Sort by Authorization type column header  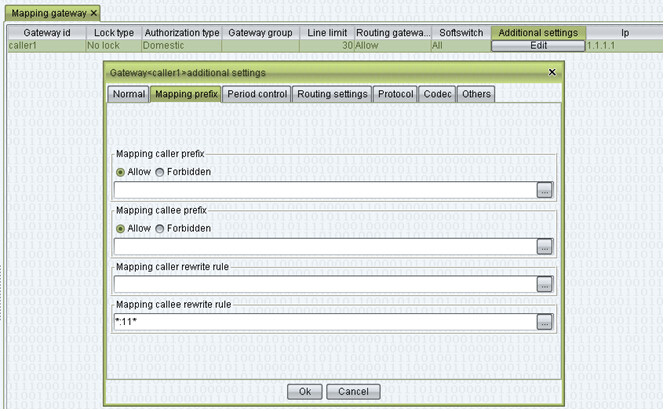pos(182,33)
